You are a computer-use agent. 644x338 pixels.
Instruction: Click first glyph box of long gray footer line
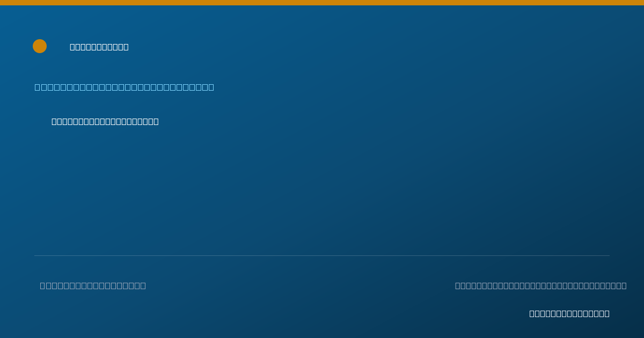click(458, 285)
